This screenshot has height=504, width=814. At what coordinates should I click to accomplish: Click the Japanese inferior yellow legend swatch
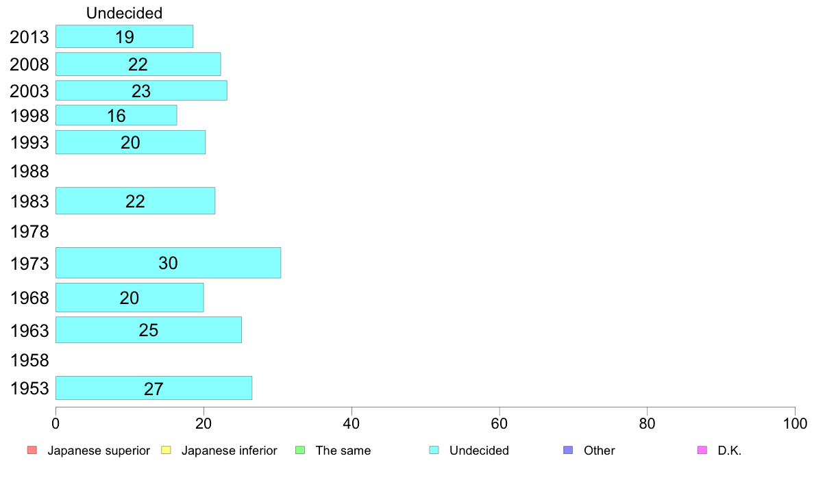pyautogui.click(x=166, y=450)
